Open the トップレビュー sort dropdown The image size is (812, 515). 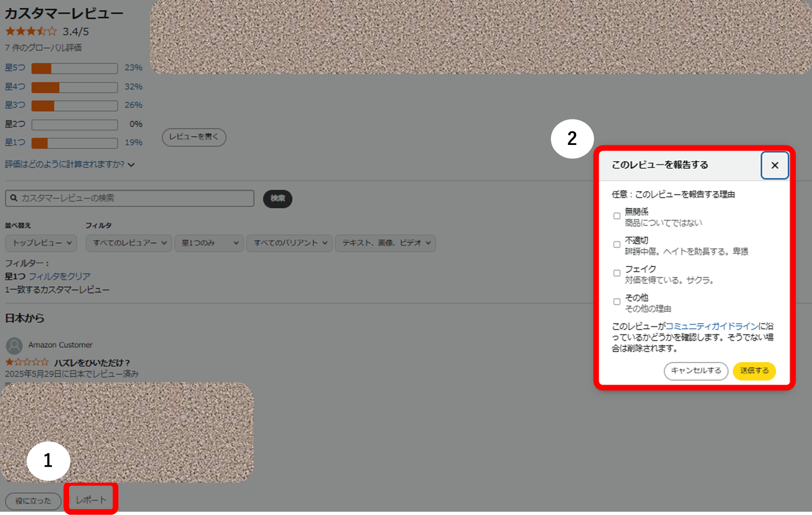(x=40, y=243)
